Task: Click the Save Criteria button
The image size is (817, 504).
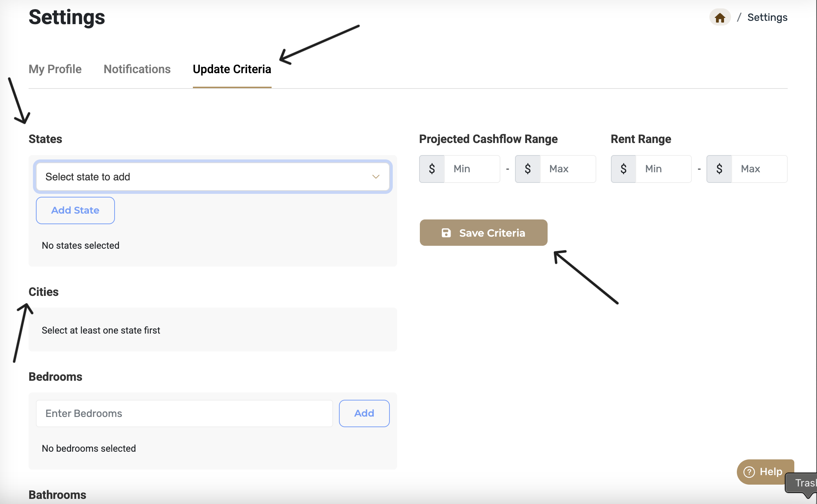Action: [483, 233]
